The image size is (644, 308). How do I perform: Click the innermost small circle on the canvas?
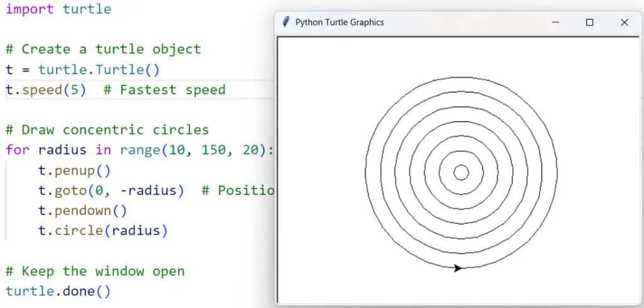click(x=461, y=172)
